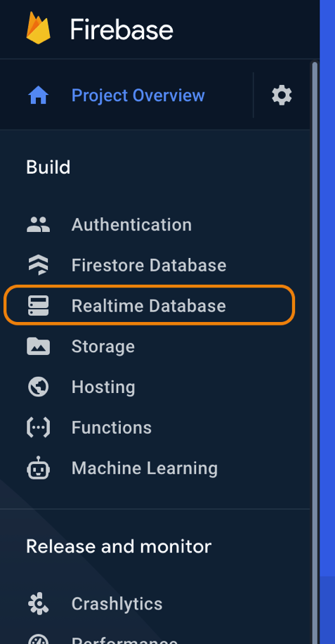Click the Firebase flame logo

click(x=39, y=28)
